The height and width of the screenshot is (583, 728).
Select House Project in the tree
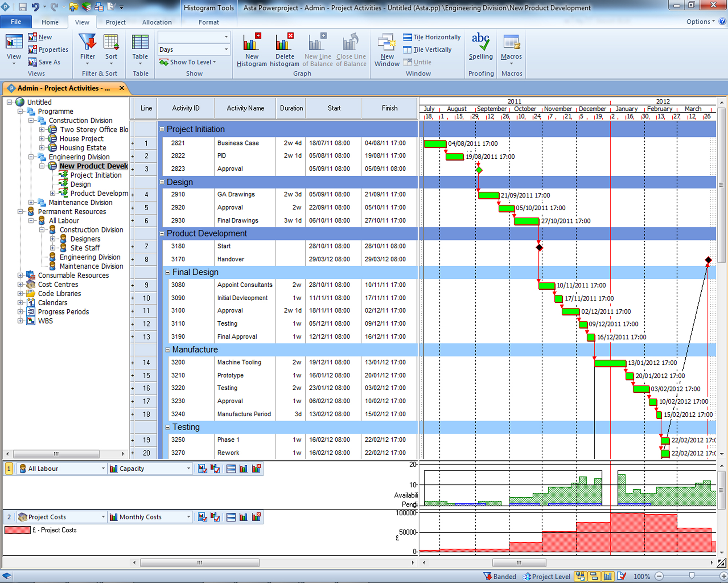coord(82,139)
